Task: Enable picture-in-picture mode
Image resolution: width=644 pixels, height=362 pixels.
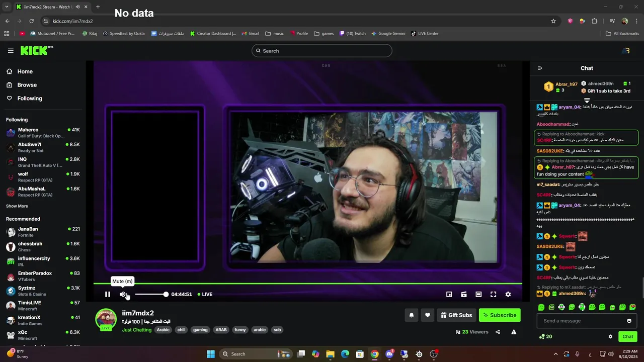Action: [x=449, y=294]
